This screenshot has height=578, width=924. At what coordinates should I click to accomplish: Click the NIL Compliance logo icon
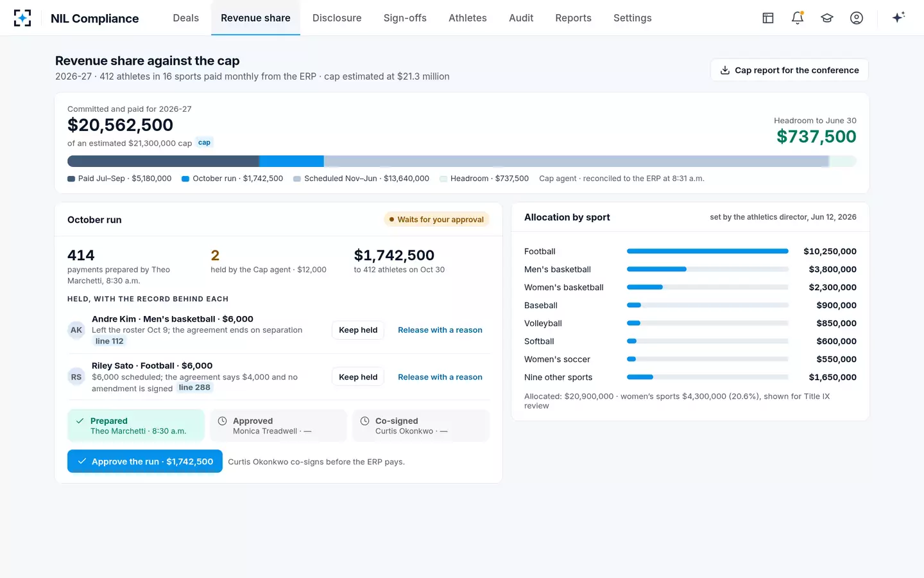tap(22, 18)
